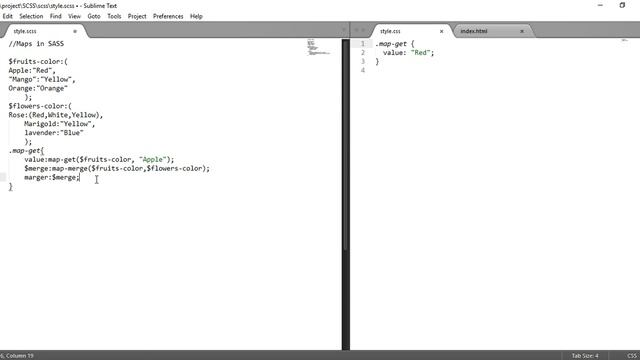Click the Marigold:"Yellow", line
This screenshot has width=640, height=360.
tap(60, 124)
